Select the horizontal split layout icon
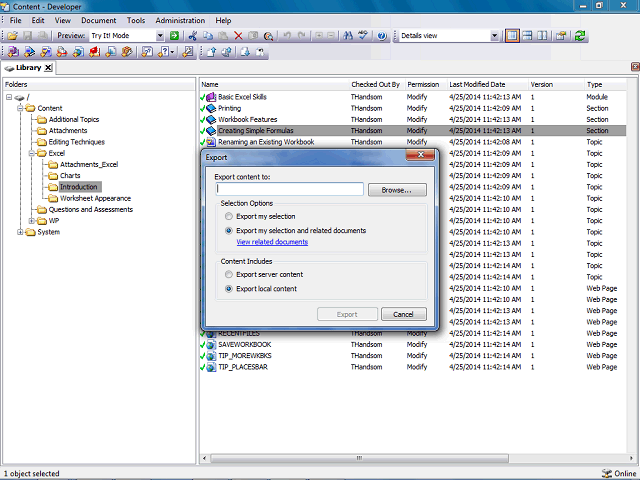 527,36
